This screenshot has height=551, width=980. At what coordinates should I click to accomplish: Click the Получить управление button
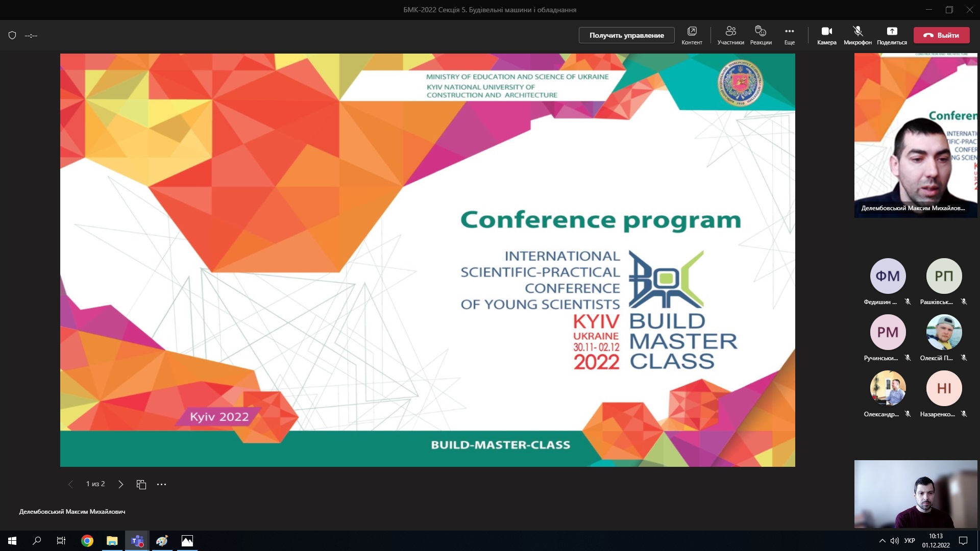click(626, 35)
